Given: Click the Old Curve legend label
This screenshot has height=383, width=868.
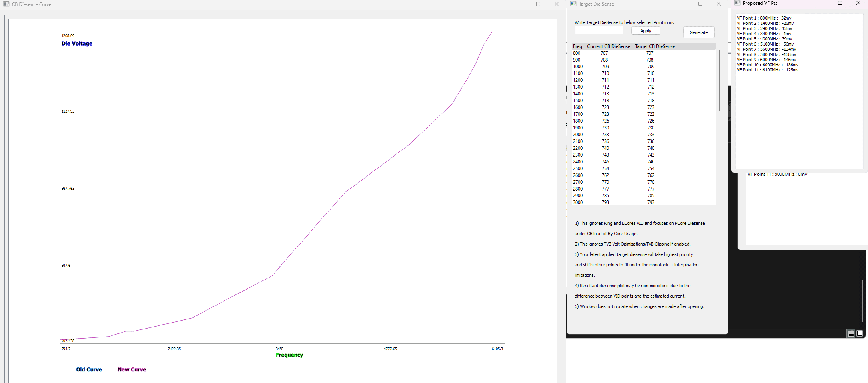Looking at the screenshot, I should pos(89,369).
